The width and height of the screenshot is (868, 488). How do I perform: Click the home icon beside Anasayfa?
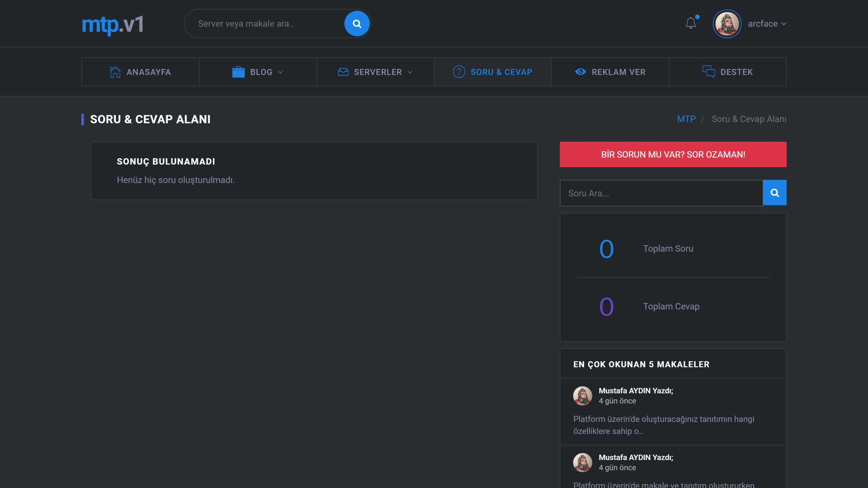pyautogui.click(x=115, y=72)
